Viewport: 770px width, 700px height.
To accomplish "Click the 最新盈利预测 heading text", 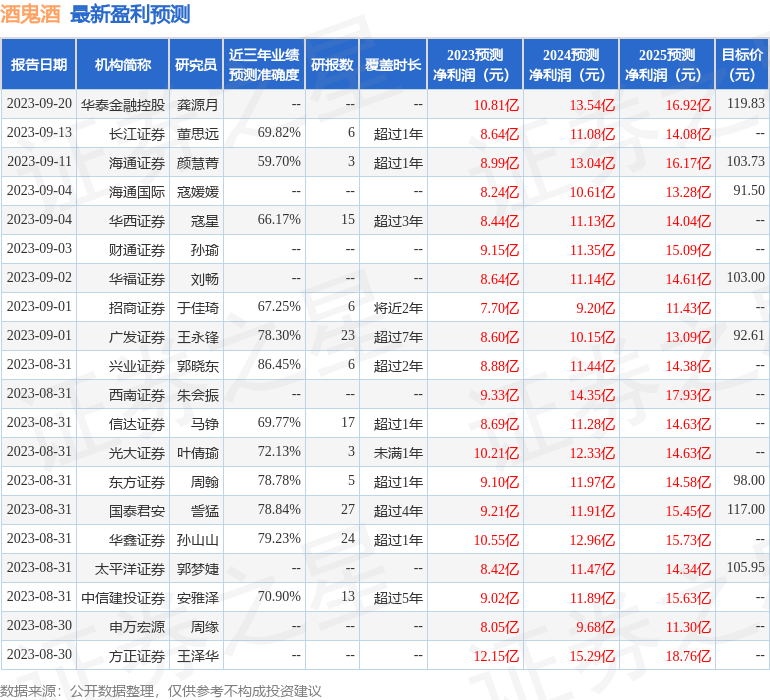I will [x=130, y=14].
